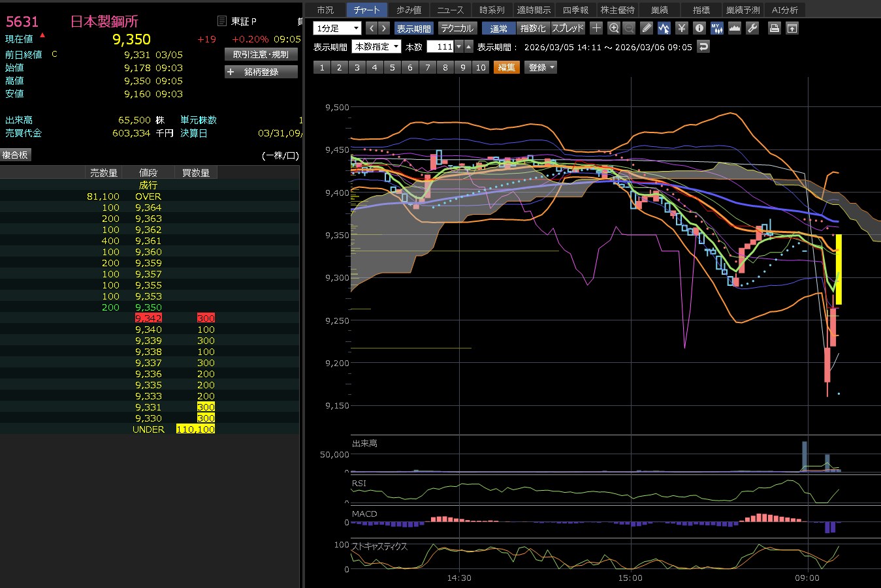
Task: Click the orange 編集 button
Action: tap(507, 67)
